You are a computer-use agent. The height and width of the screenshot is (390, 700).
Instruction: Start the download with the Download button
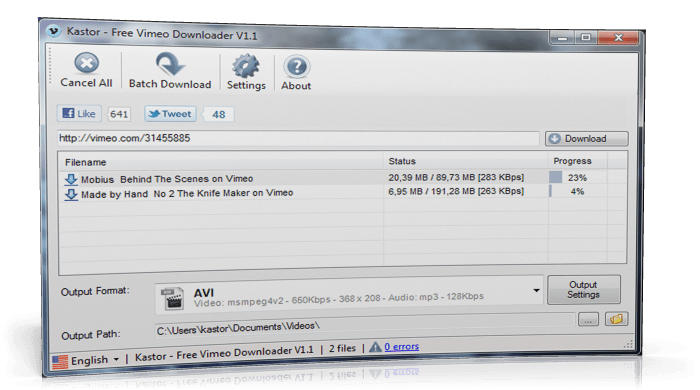click(x=587, y=139)
